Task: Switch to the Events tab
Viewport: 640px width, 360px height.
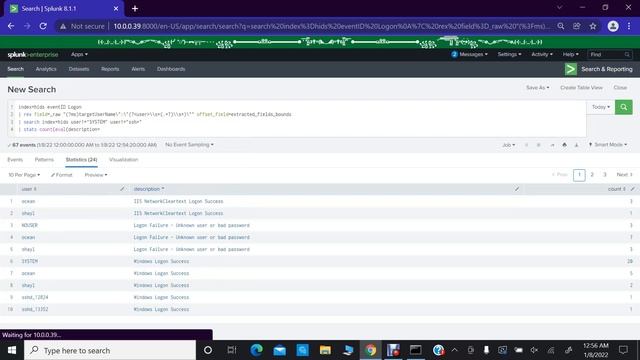Action: pyautogui.click(x=15, y=160)
